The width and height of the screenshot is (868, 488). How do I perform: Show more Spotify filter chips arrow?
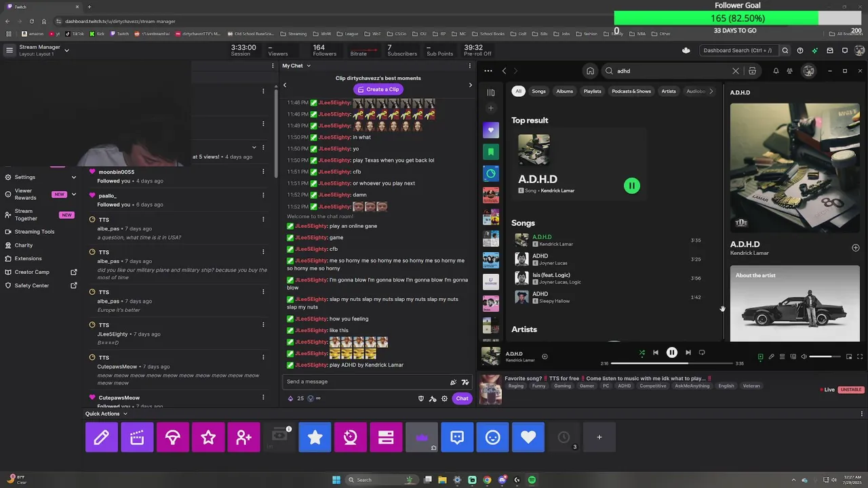click(x=711, y=91)
